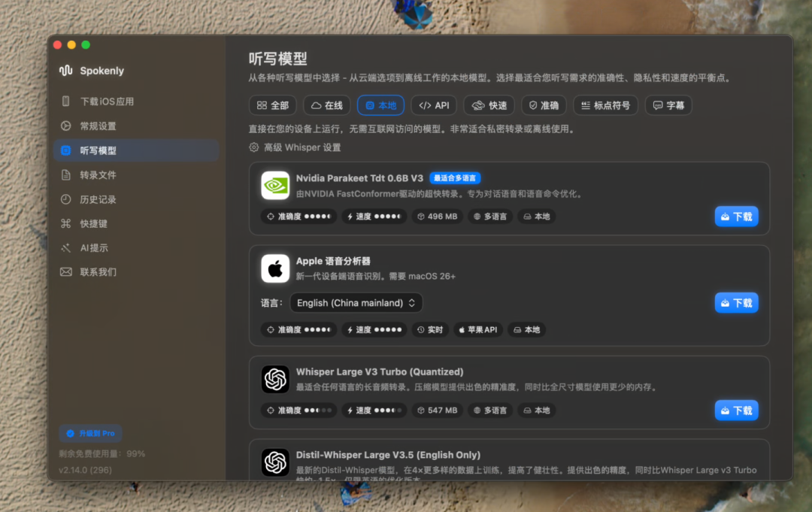Filter models by 标点符号 tab
Image resolution: width=812 pixels, height=512 pixels.
pos(605,105)
